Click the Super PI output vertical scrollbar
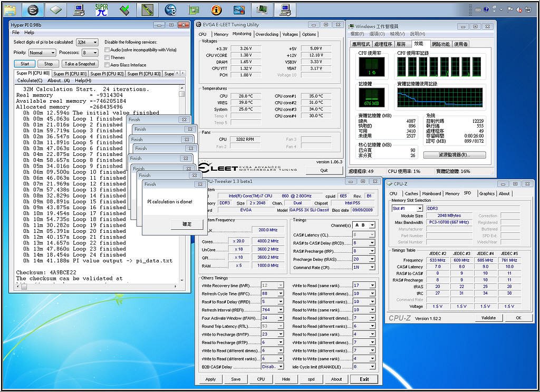This screenshot has height=392, width=540. [x=182, y=184]
